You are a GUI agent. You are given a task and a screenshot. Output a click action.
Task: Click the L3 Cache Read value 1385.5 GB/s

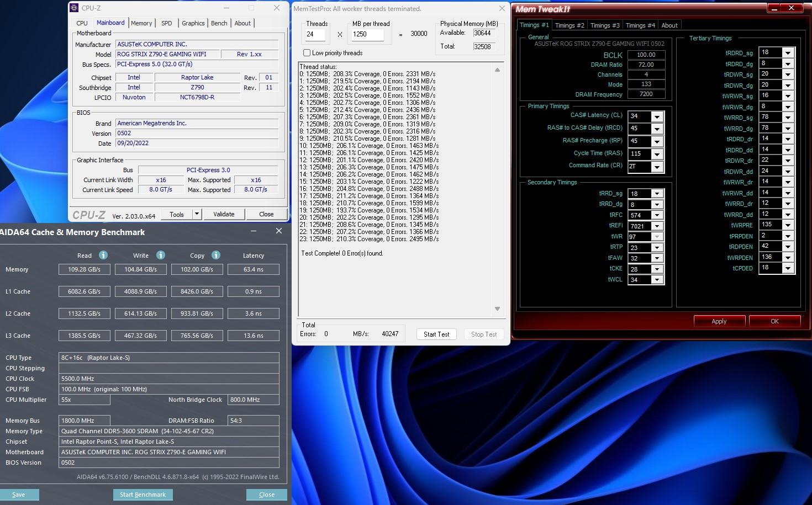pos(85,336)
